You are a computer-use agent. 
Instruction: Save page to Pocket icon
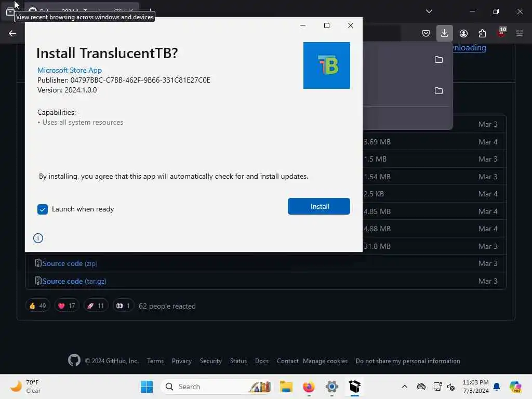point(426,33)
